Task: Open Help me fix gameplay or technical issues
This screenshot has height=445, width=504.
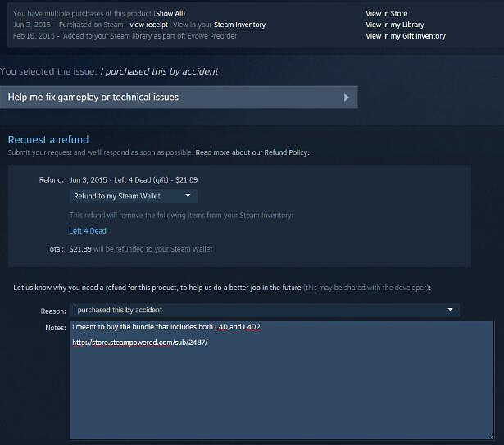Action: click(179, 97)
